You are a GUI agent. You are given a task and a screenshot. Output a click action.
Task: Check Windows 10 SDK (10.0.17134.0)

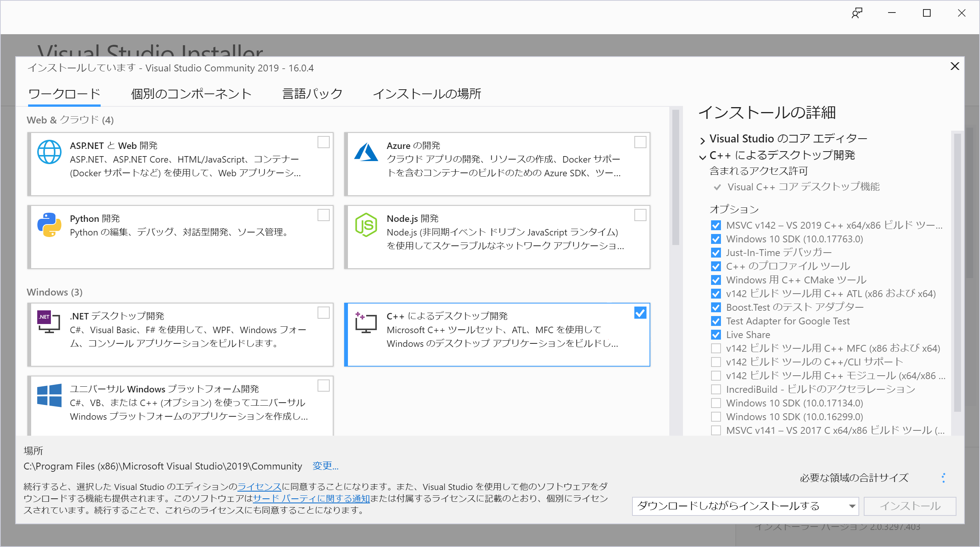[716, 403]
